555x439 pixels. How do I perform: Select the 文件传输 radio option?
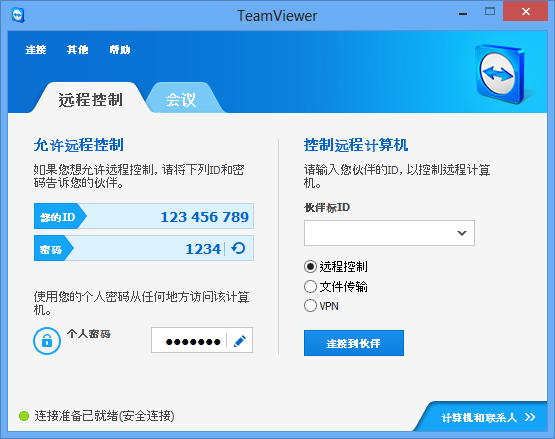310,286
